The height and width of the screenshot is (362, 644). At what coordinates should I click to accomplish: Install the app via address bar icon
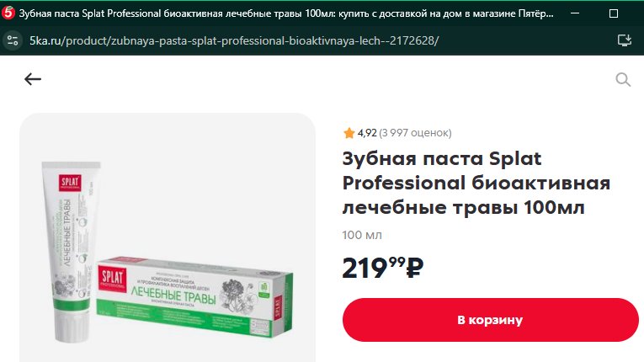(625, 40)
